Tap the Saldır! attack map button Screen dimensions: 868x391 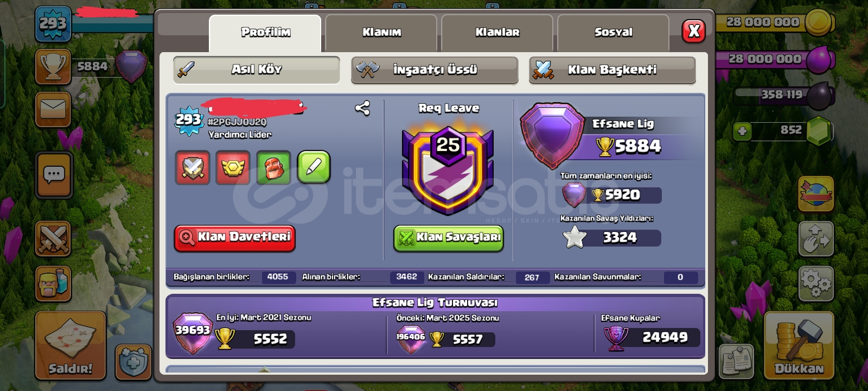tap(71, 345)
